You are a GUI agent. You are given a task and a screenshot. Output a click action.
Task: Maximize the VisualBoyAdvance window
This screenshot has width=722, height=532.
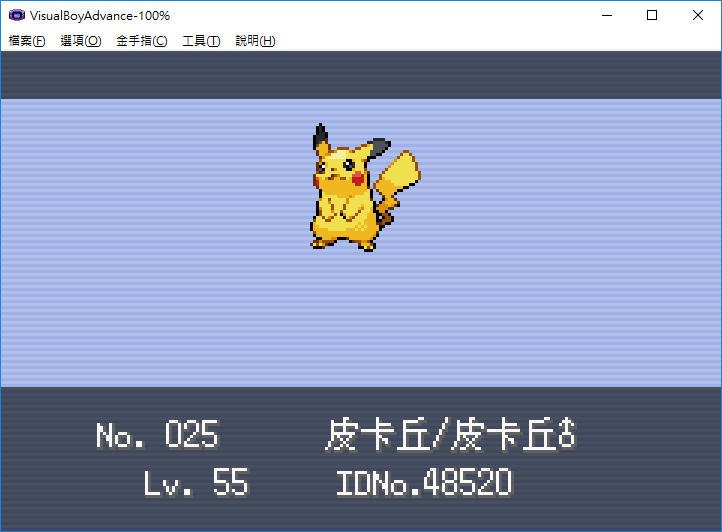652,15
